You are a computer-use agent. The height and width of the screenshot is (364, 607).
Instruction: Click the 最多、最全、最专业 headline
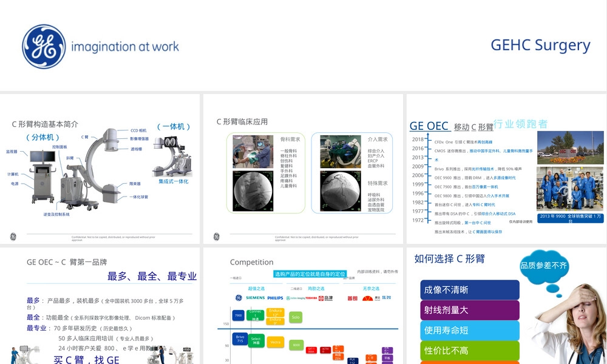point(152,276)
